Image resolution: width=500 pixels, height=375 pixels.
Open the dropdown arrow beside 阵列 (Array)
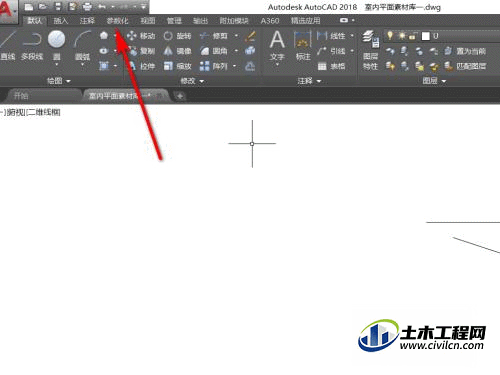click(x=234, y=66)
